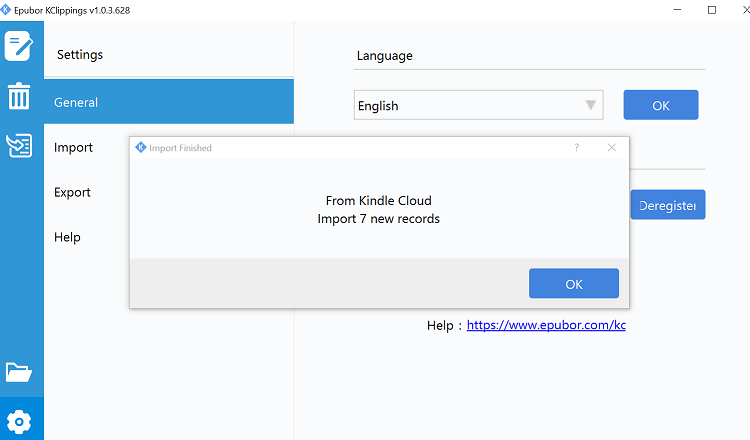Click the KClippings logo in title bar
The width and height of the screenshot is (750, 440).
point(6,10)
